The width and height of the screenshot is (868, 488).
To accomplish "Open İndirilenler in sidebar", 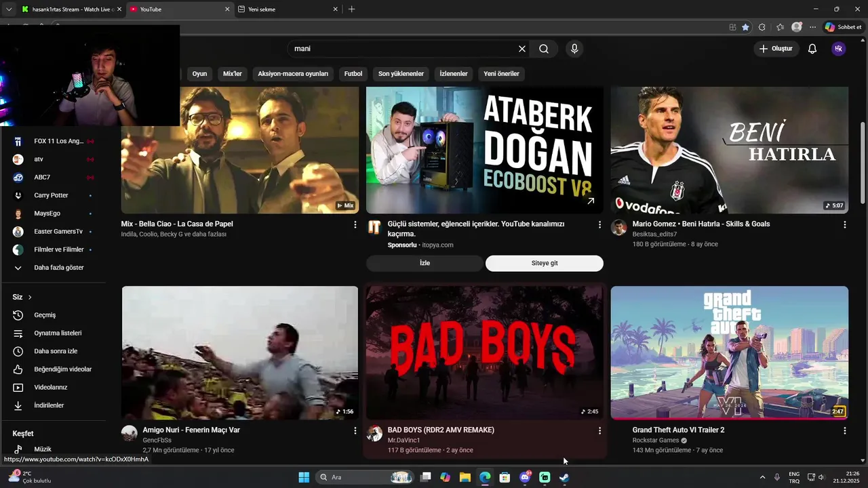I will click(53, 405).
